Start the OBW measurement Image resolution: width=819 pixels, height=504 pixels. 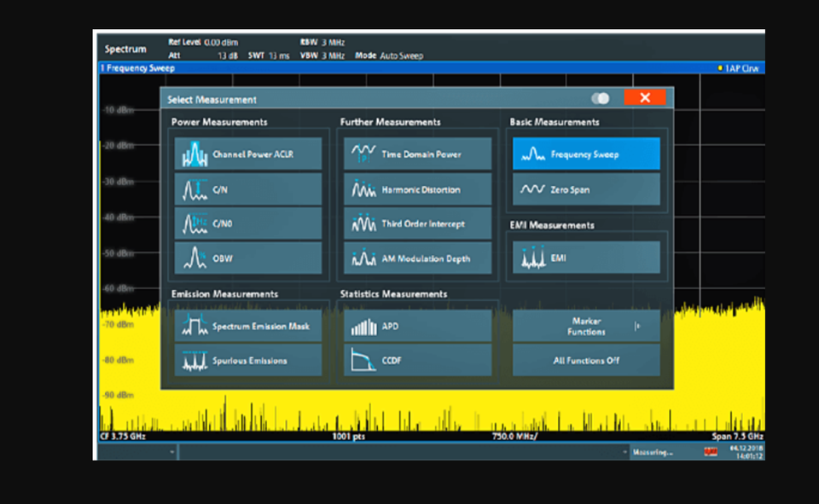coord(248,258)
